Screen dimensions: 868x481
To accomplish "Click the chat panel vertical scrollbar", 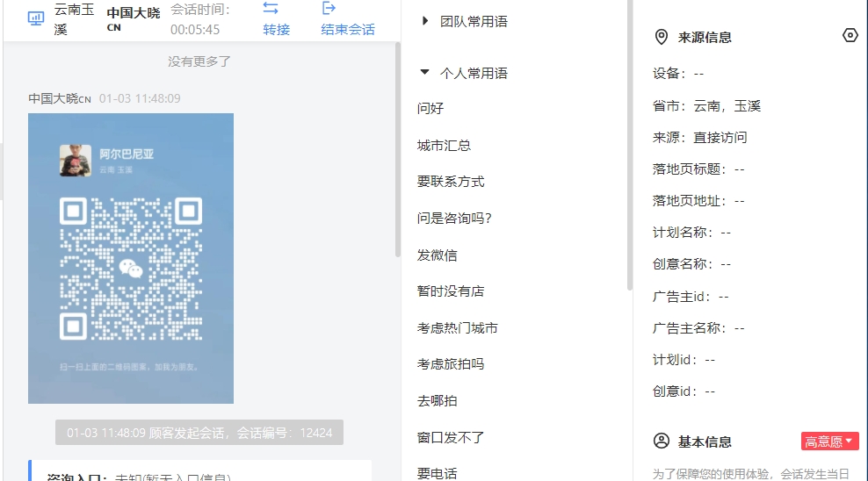I will point(397,149).
